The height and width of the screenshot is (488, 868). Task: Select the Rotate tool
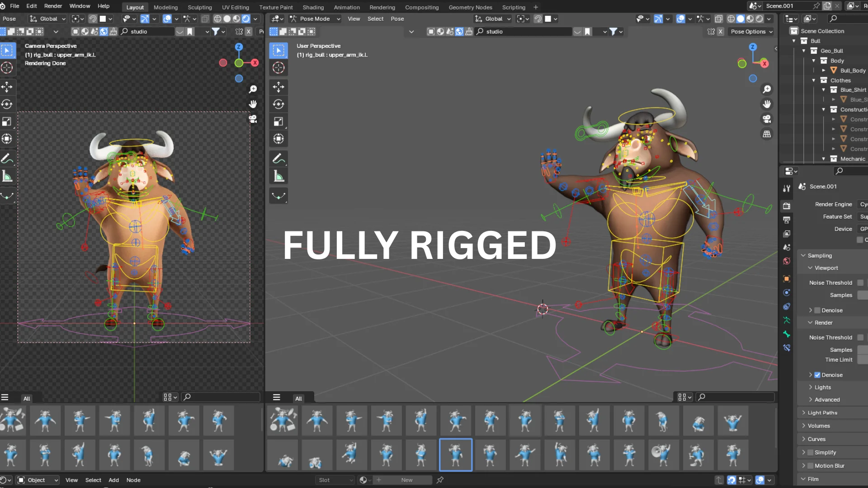(x=7, y=104)
